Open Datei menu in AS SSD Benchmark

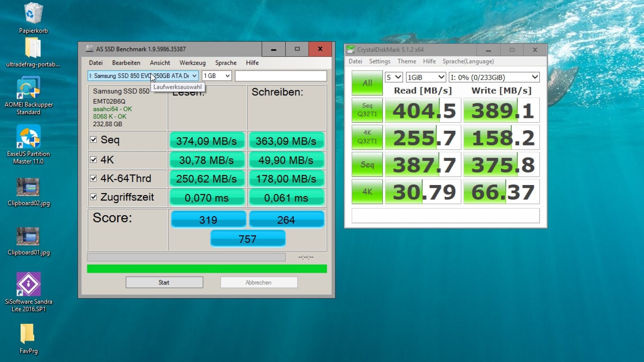pos(96,63)
